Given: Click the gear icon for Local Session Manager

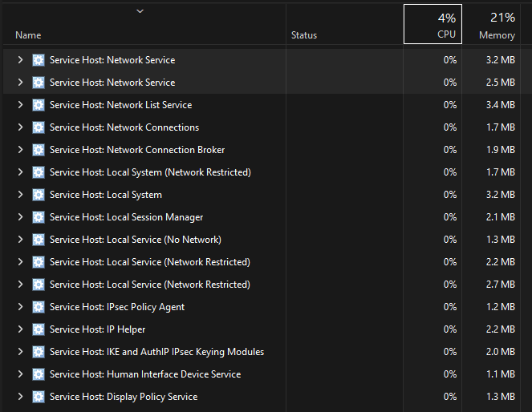Looking at the screenshot, I should tap(39, 217).
